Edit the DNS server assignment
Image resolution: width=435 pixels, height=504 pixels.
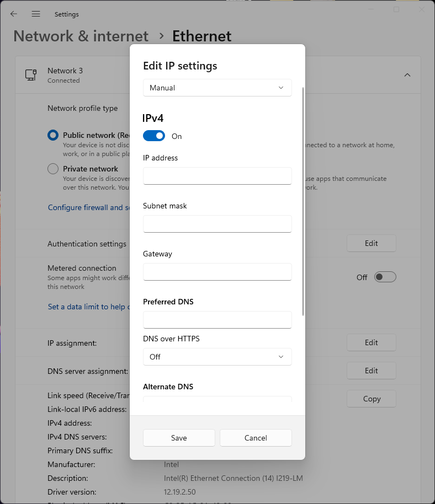tap(371, 371)
